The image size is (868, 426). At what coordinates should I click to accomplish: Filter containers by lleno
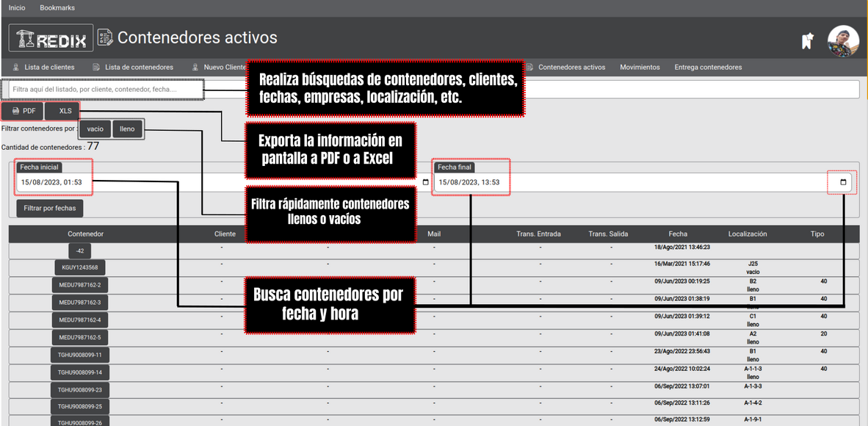pyautogui.click(x=127, y=129)
